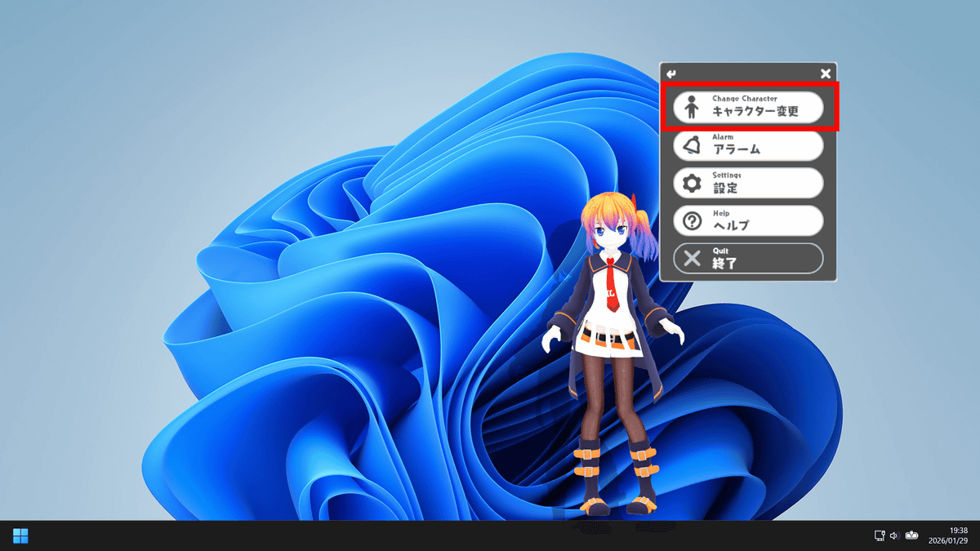Select the キャラクター変更 menu entry
The image size is (980, 551).
(755, 112)
